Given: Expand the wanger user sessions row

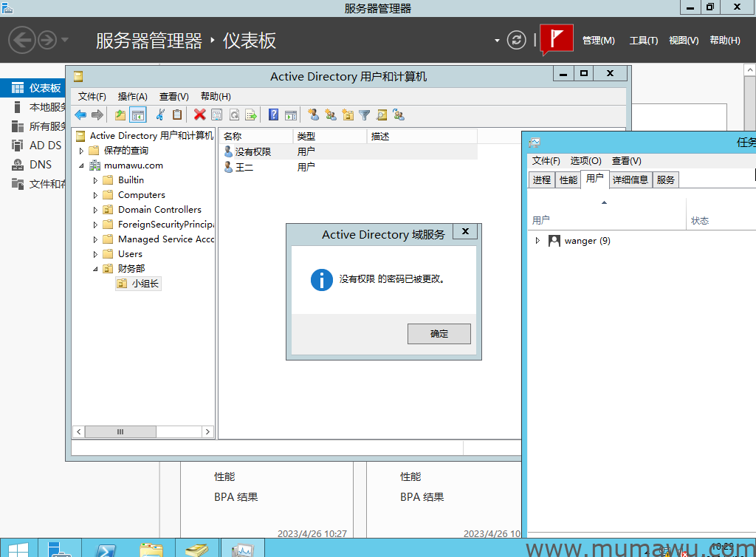Looking at the screenshot, I should [537, 241].
